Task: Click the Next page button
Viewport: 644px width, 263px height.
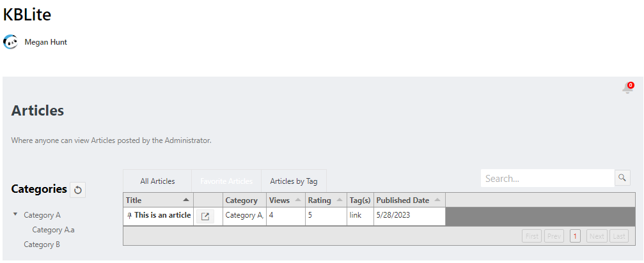Action: tap(596, 236)
